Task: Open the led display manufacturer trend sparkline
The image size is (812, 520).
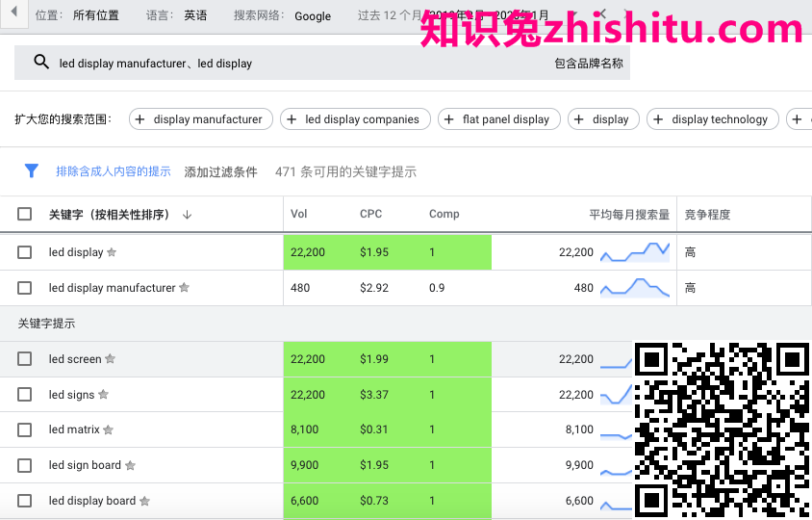Action: pyautogui.click(x=635, y=287)
